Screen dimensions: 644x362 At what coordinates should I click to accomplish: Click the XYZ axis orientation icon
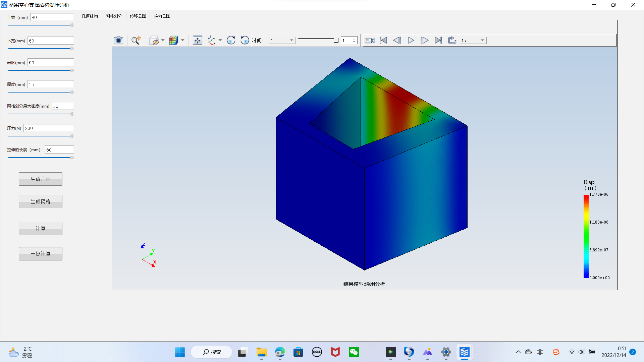pyautogui.click(x=212, y=41)
